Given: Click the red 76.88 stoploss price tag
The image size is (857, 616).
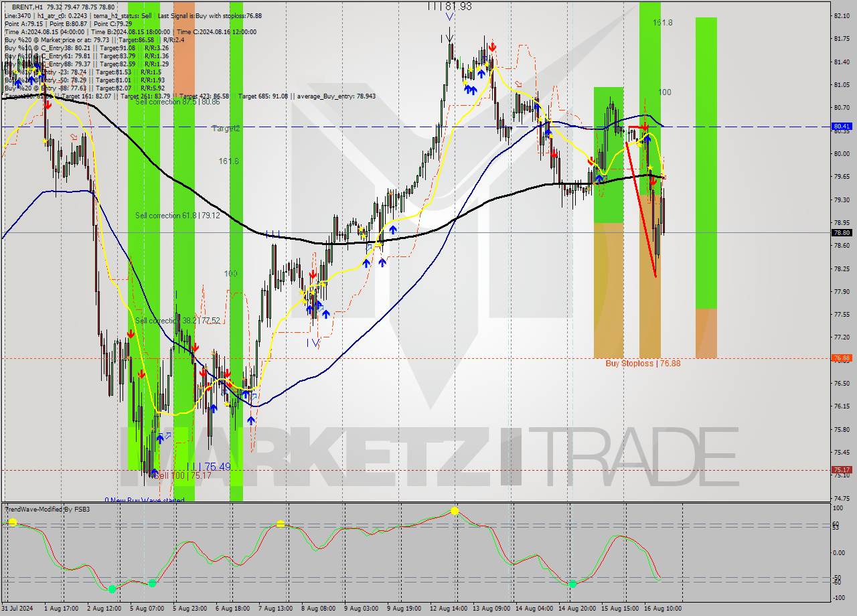Looking at the screenshot, I should point(842,358).
